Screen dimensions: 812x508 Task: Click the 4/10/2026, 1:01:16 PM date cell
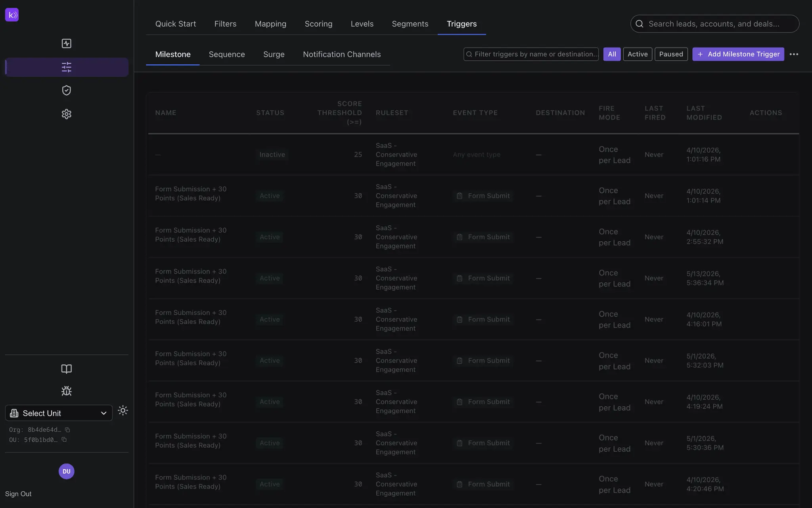coord(703,154)
